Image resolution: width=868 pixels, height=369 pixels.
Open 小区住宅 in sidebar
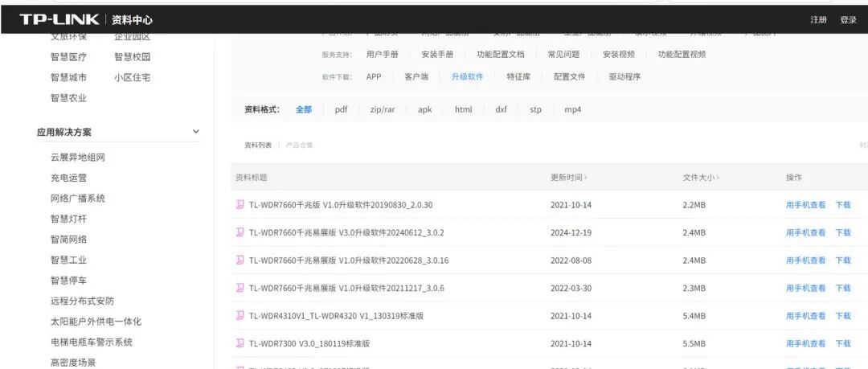point(133,77)
